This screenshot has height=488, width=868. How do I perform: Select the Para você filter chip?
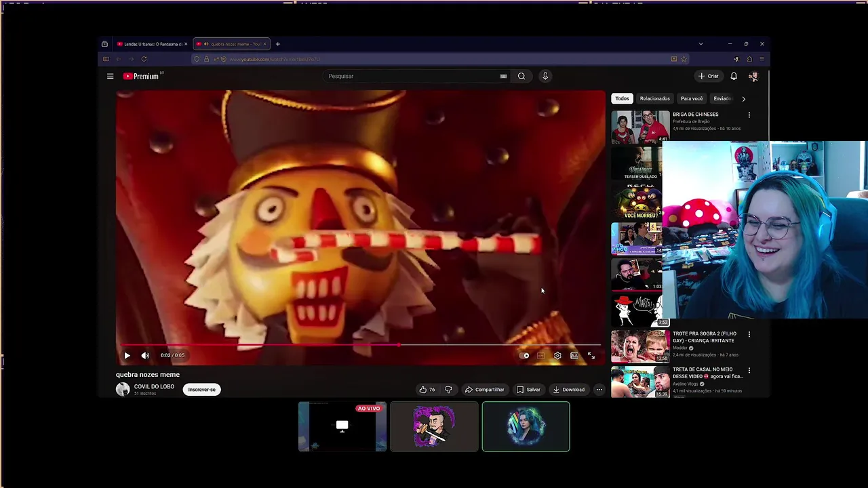[692, 99]
